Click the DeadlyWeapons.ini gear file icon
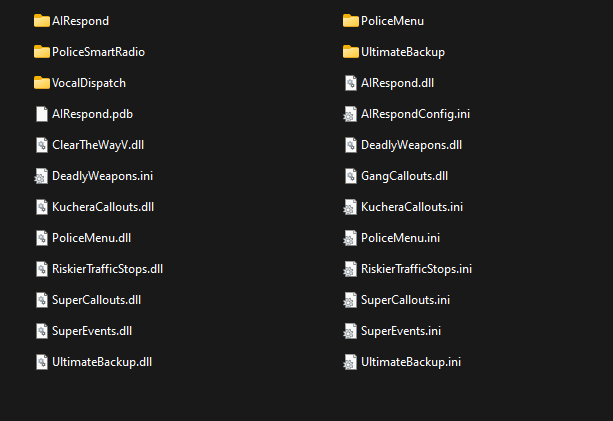613x421 pixels. coord(41,176)
